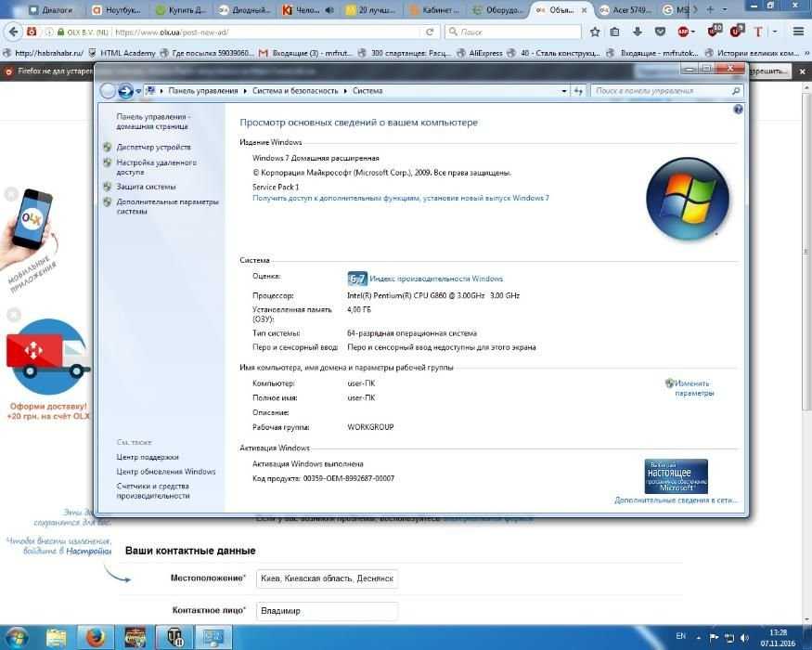Image resolution: width=812 pixels, height=650 pixels.
Task: Open the taskbar clock and date
Action: pos(778,638)
